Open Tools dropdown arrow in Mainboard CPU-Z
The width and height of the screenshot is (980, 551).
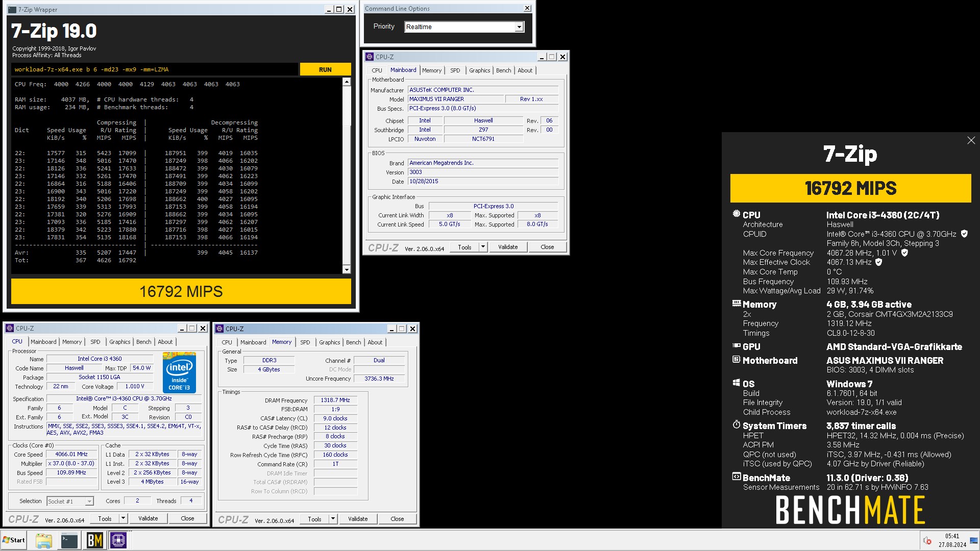click(x=482, y=247)
